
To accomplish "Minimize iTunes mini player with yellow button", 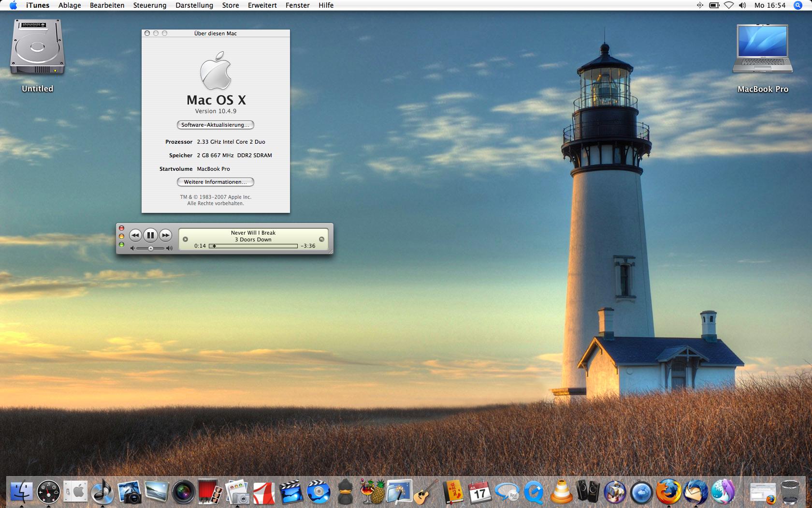I will pyautogui.click(x=121, y=236).
